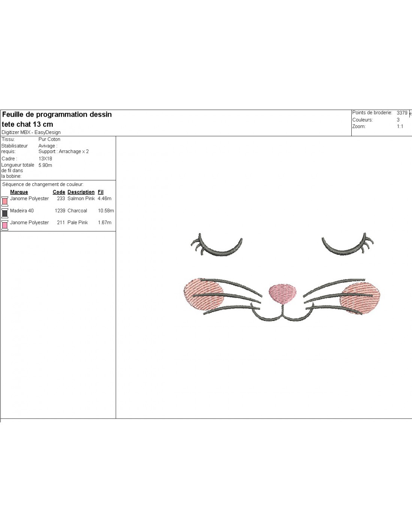Select the Madeira 40 thread row
This screenshot has width=412, height=532.
22,211
